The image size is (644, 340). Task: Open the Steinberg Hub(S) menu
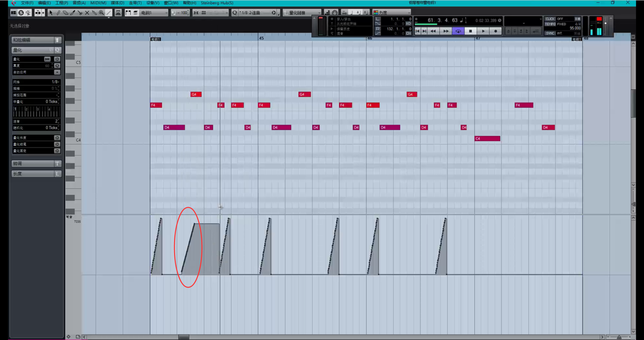217,3
